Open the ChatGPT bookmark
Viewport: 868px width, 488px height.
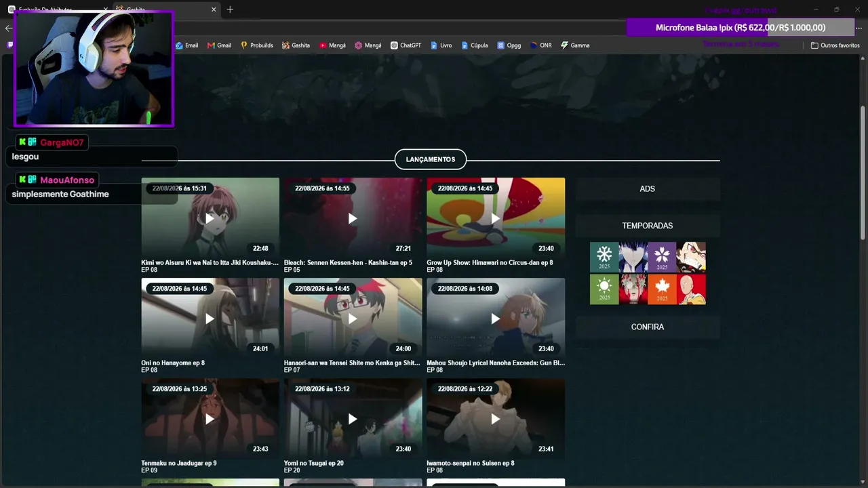pyautogui.click(x=406, y=45)
